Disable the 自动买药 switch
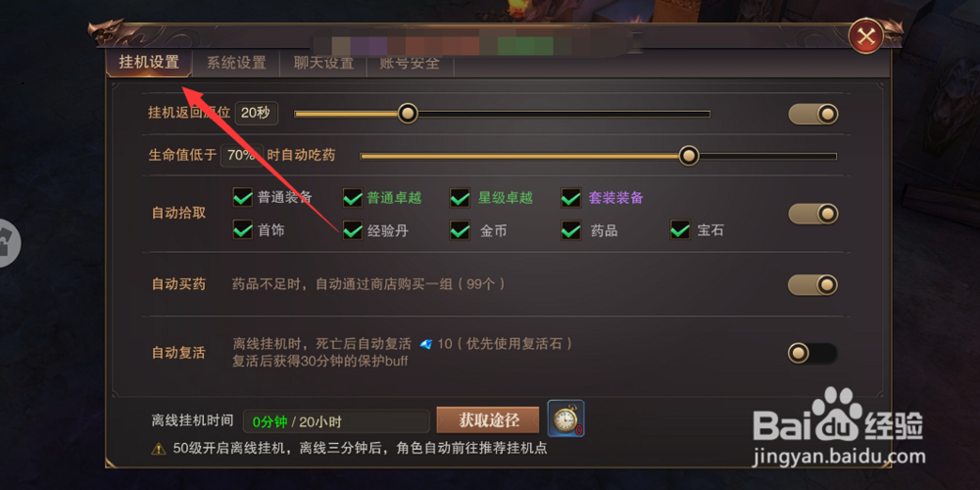 point(812,285)
